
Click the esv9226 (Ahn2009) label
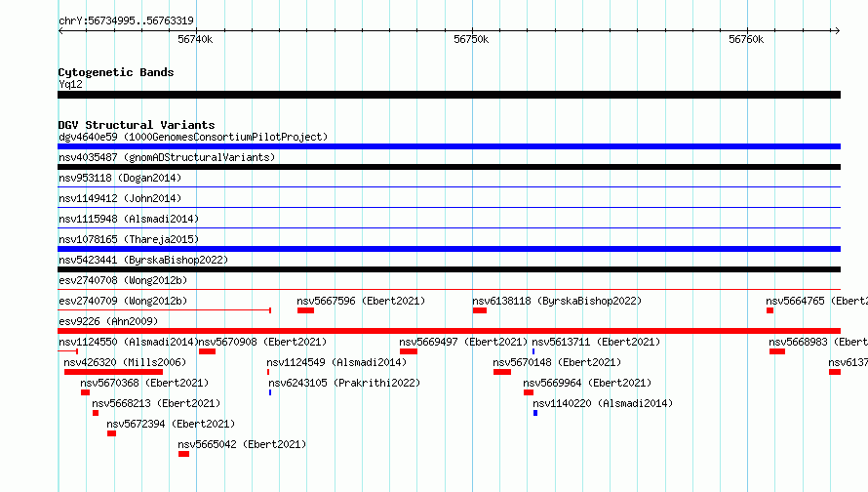coord(108,321)
